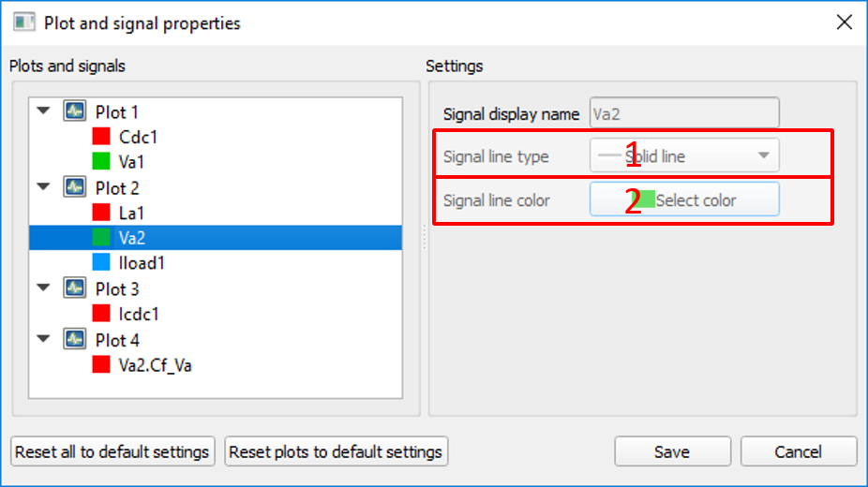Open the Signal line type dropdown
The height and width of the screenshot is (487, 868).
tap(684, 156)
